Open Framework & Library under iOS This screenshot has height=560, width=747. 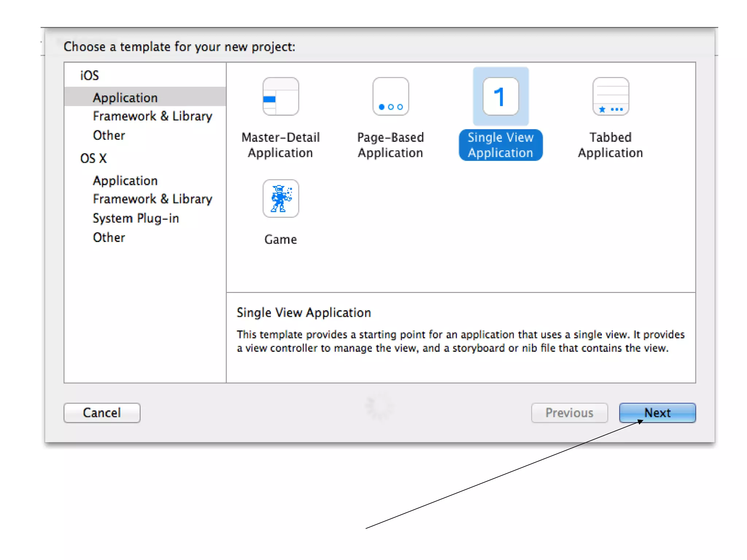pos(152,116)
